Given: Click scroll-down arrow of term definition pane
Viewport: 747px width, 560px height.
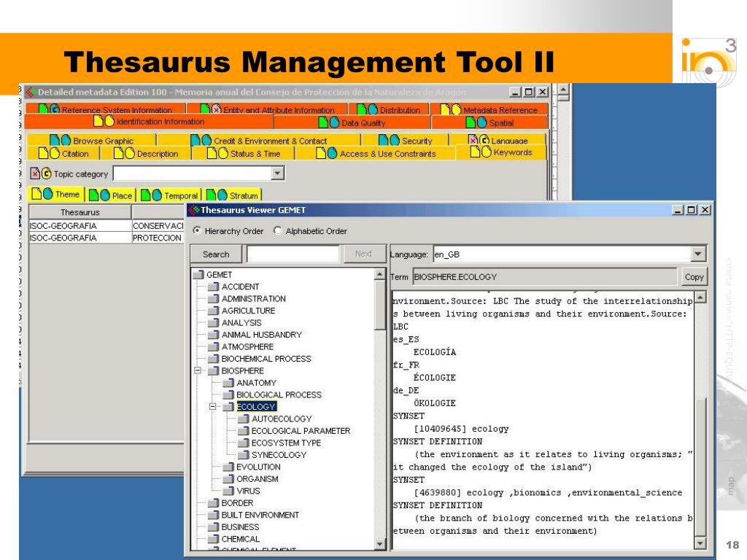Looking at the screenshot, I should [x=700, y=542].
